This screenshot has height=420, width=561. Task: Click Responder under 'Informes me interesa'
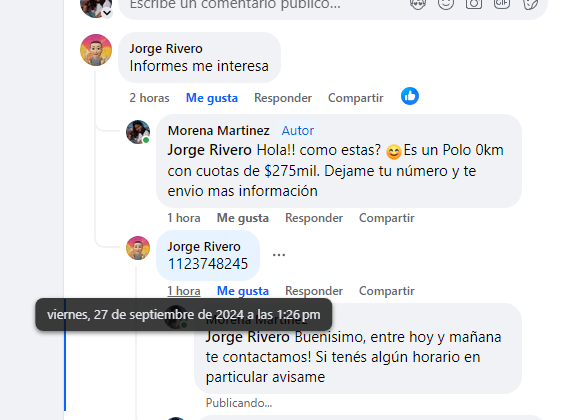coord(283,98)
